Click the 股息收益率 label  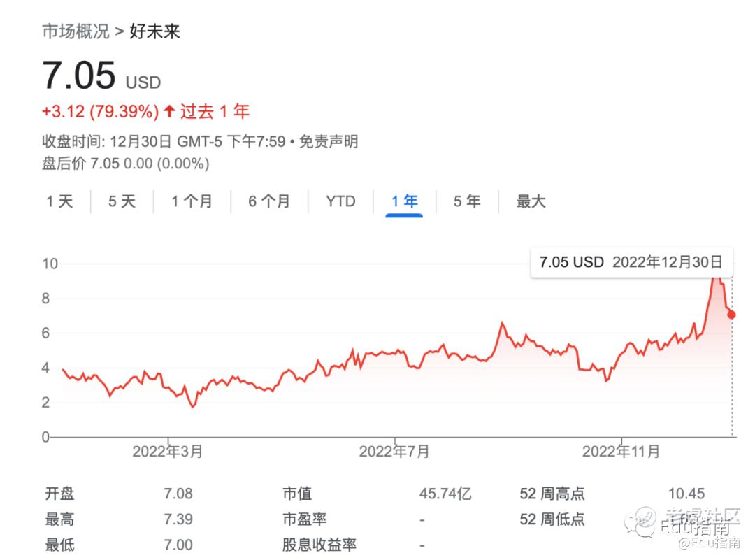click(x=319, y=545)
